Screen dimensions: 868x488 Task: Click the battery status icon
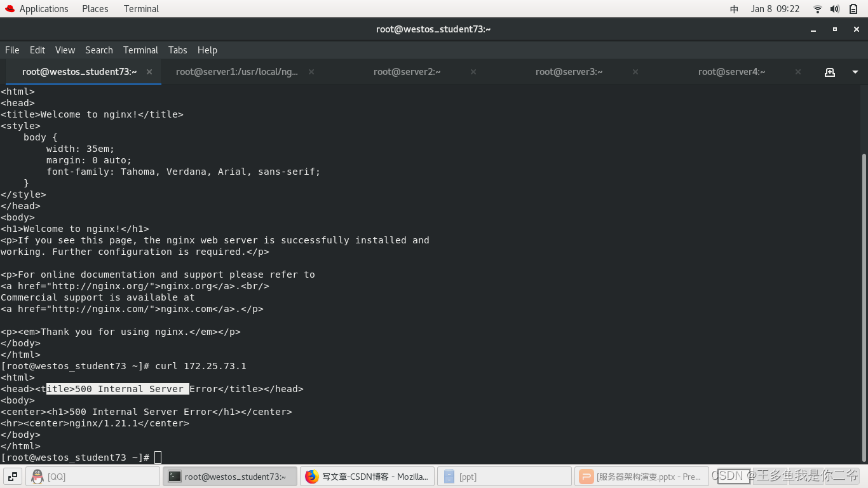(853, 9)
